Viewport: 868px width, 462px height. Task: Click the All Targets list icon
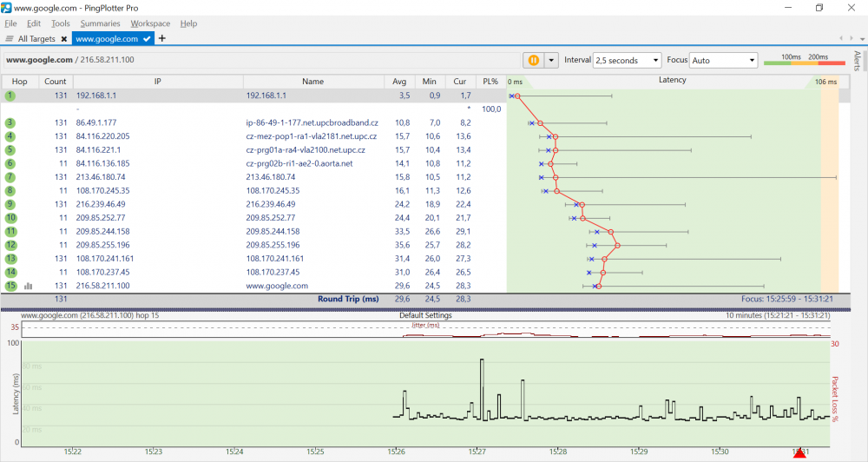point(10,39)
